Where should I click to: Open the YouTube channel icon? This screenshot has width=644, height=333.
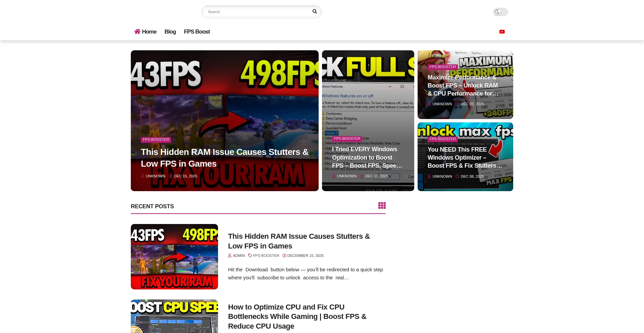click(x=502, y=32)
